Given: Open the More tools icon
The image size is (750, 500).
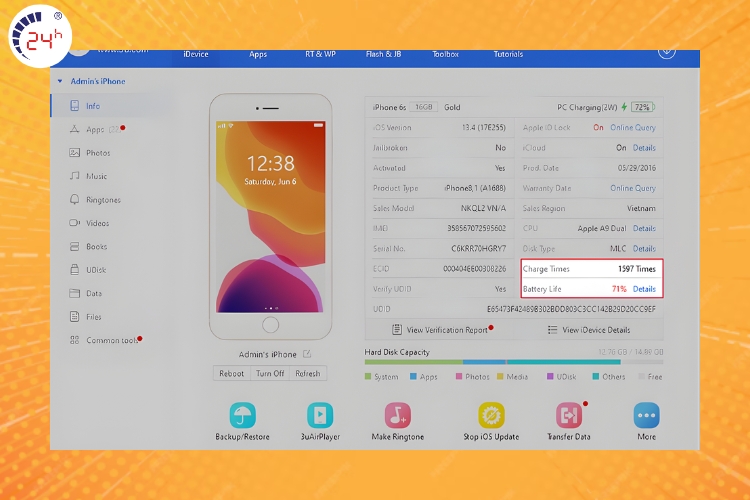Looking at the screenshot, I should coord(646,415).
